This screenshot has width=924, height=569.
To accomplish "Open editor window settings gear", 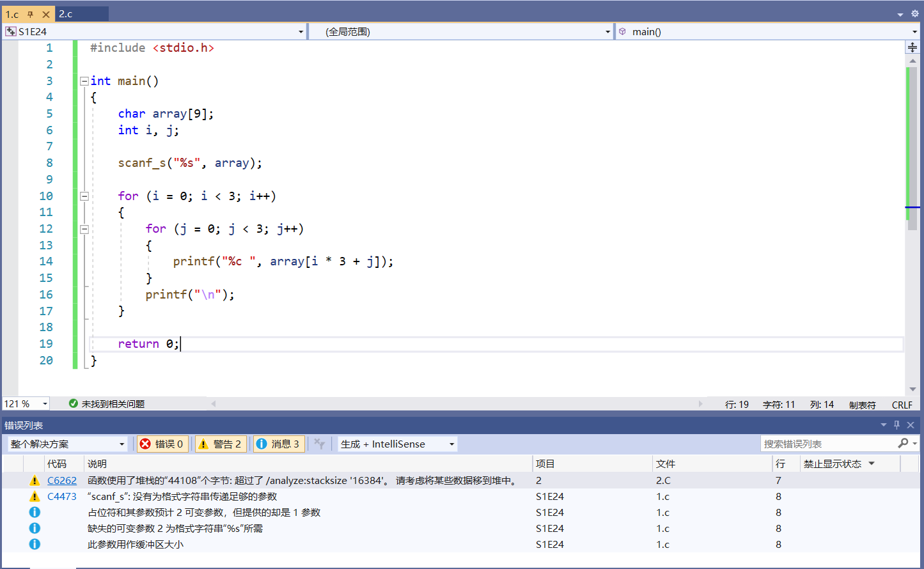I will coord(914,13).
